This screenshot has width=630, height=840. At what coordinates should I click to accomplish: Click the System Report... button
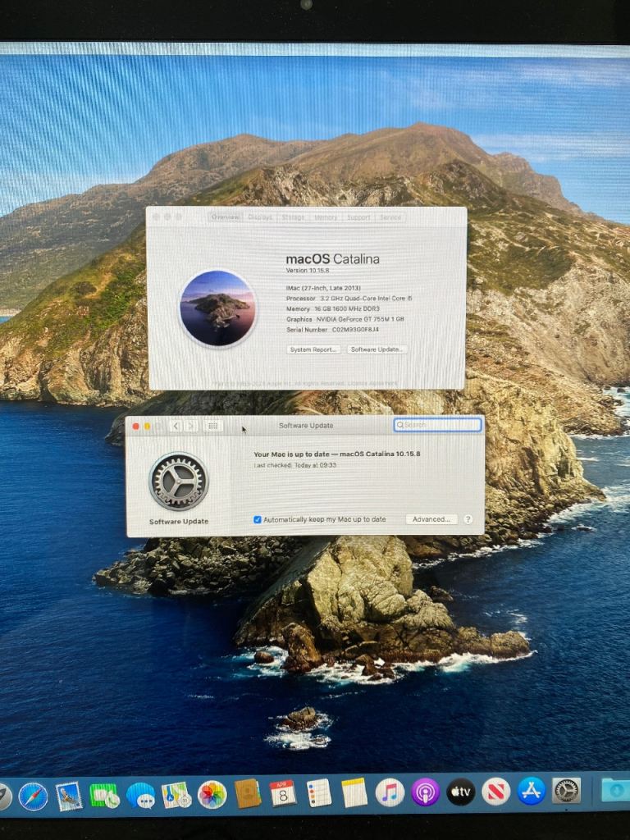click(313, 349)
